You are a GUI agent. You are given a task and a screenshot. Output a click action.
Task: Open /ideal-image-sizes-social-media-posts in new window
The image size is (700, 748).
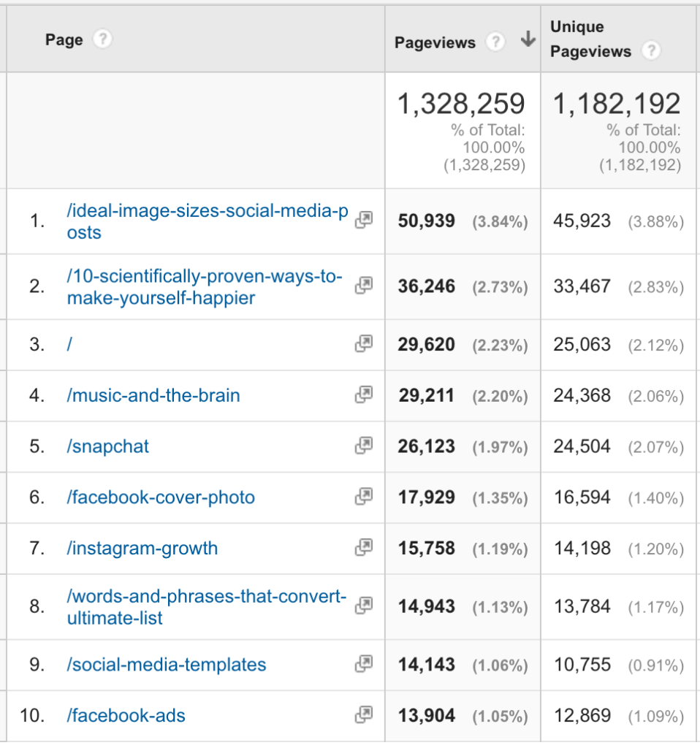[363, 219]
